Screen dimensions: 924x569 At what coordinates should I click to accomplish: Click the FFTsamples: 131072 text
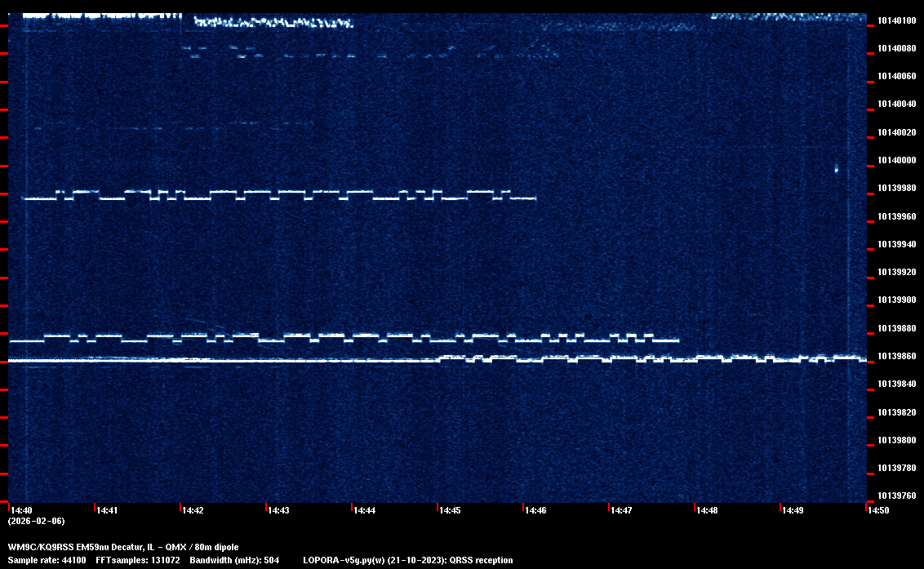tap(137, 560)
